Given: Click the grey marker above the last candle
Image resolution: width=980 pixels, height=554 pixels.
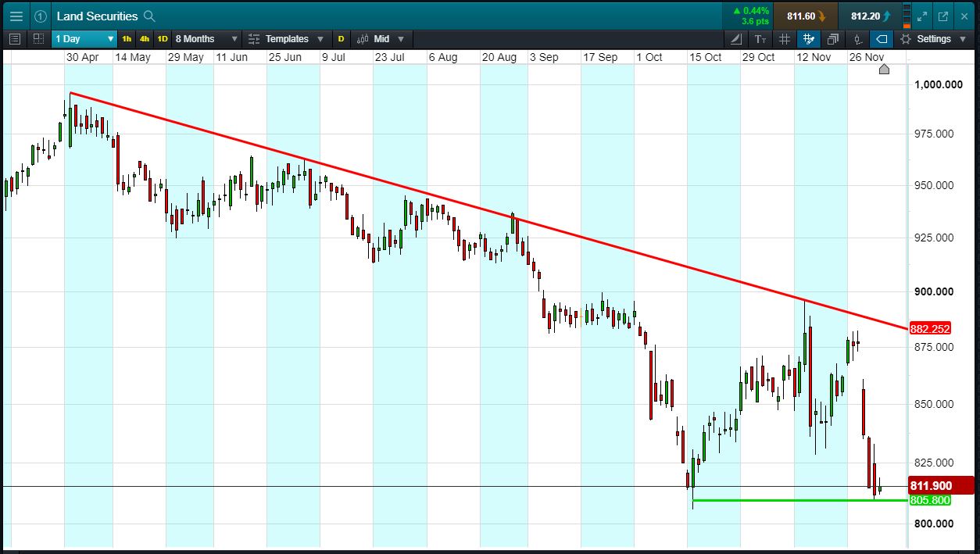Looking at the screenshot, I should [x=884, y=70].
